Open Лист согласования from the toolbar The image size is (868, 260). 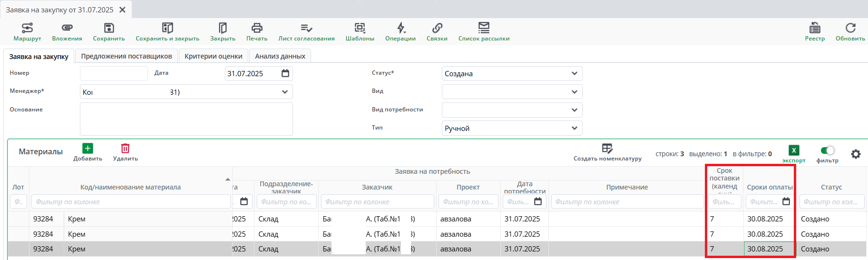(306, 28)
